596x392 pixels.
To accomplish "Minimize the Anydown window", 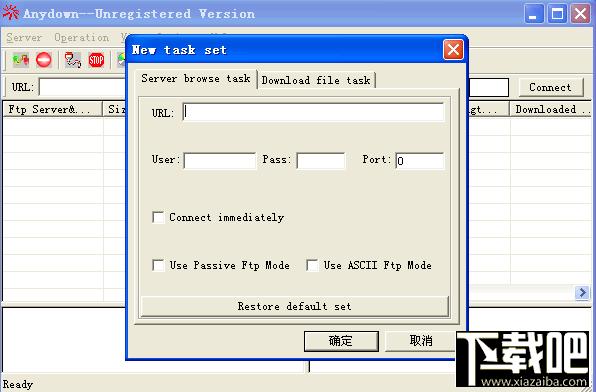I will coord(534,14).
